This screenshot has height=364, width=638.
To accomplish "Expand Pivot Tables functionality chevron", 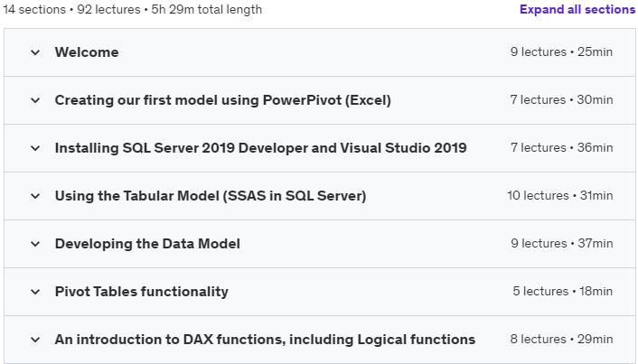I will tap(35, 292).
